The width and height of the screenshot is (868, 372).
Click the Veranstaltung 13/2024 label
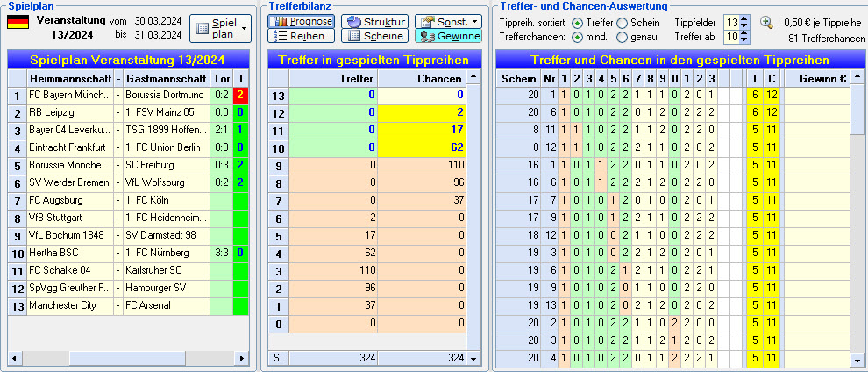[71, 27]
